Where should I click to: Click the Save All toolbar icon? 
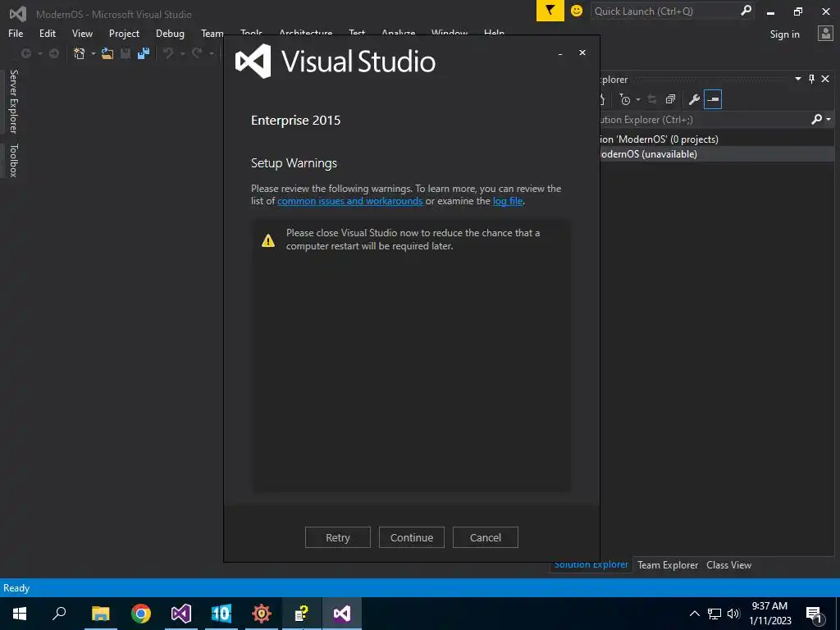144,53
